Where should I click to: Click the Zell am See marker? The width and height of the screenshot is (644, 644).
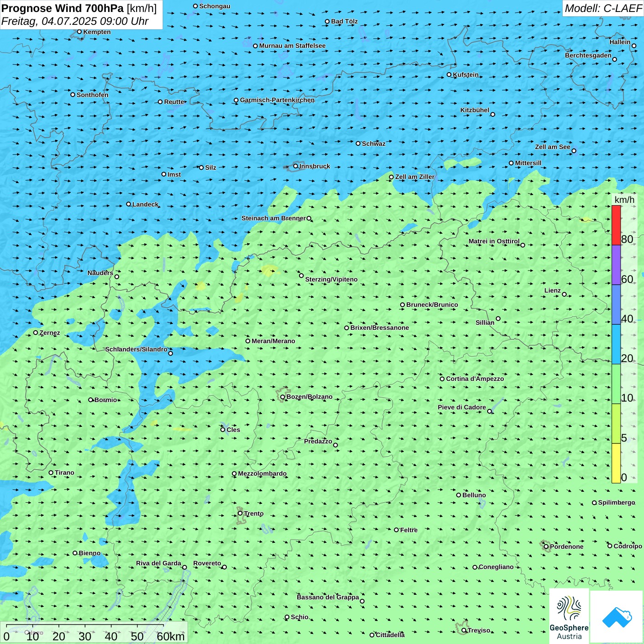574,150
